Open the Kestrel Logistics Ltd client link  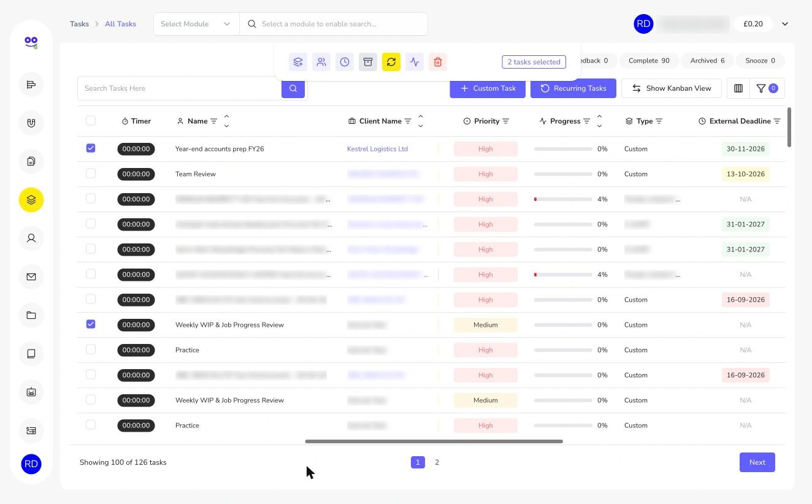(x=377, y=149)
